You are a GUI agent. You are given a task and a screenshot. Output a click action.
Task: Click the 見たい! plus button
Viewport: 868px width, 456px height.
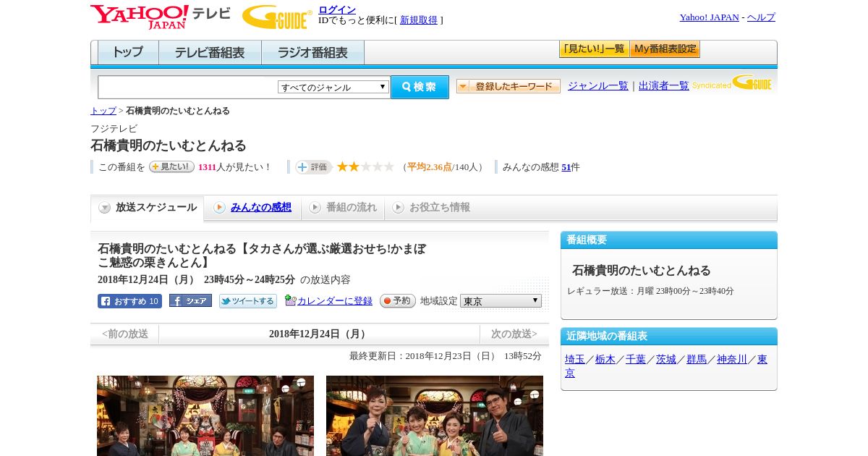tap(171, 166)
